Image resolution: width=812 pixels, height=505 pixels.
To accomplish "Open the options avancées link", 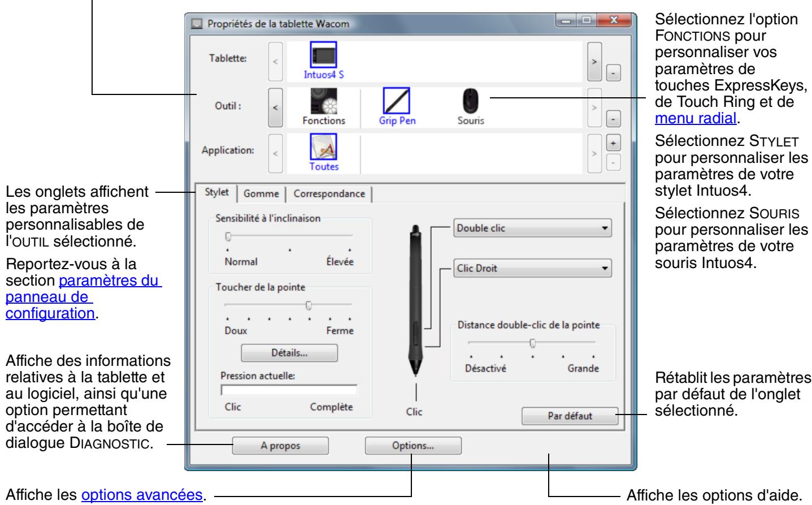I will (x=142, y=495).
